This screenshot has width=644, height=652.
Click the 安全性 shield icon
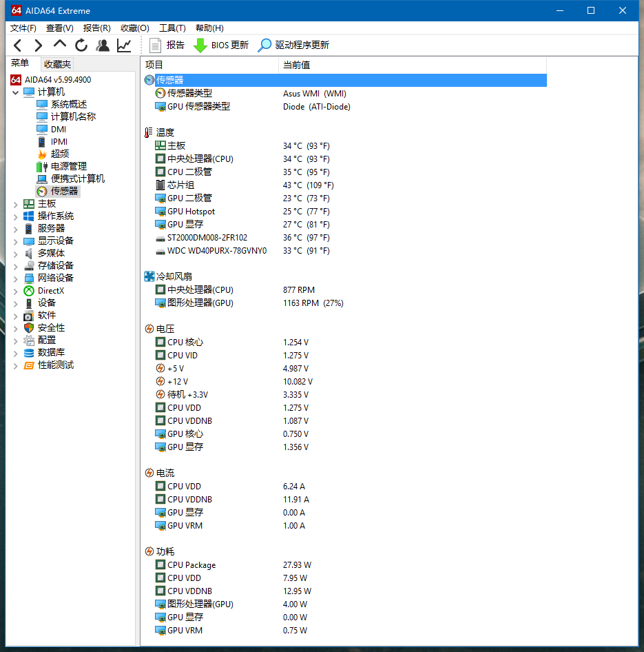tap(29, 328)
